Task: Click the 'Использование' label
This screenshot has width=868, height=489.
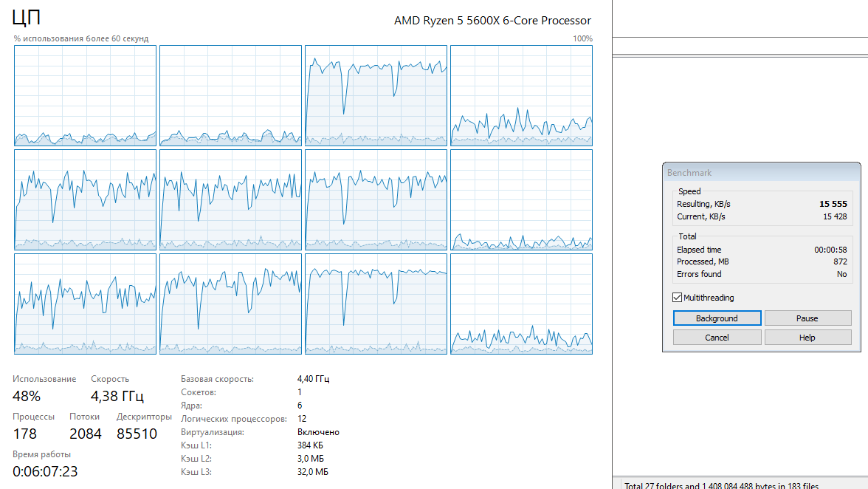Action: pos(44,379)
